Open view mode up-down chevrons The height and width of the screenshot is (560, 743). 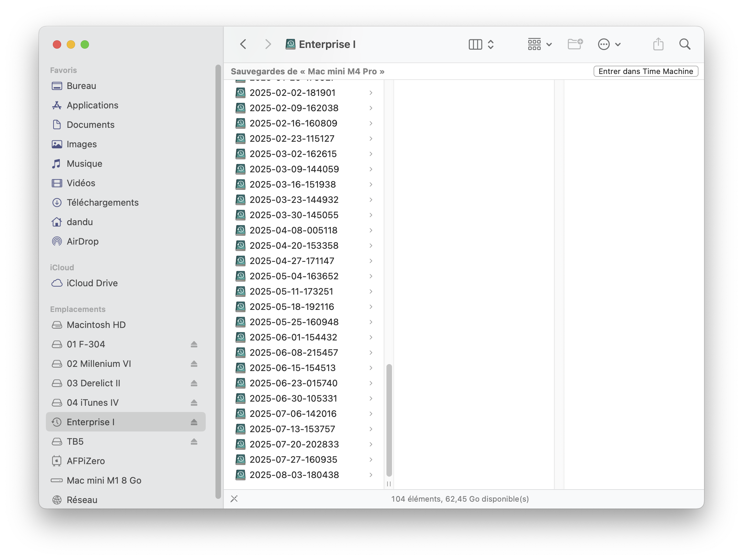click(491, 44)
